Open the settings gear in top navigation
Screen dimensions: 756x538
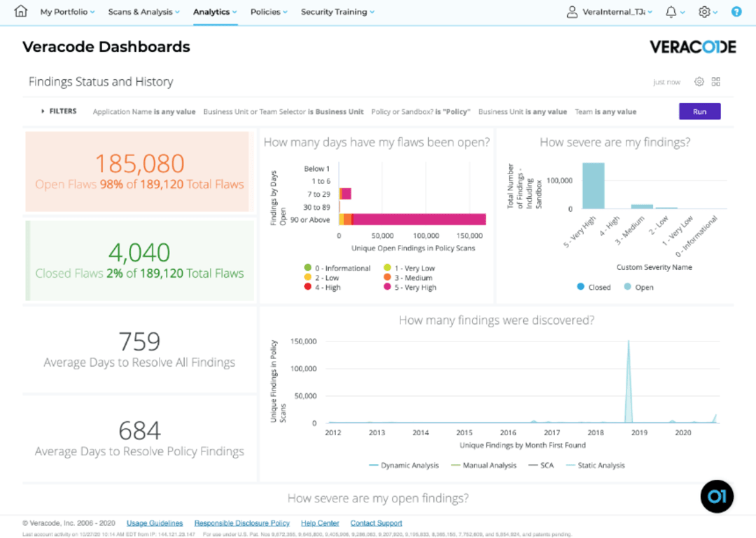click(x=704, y=12)
